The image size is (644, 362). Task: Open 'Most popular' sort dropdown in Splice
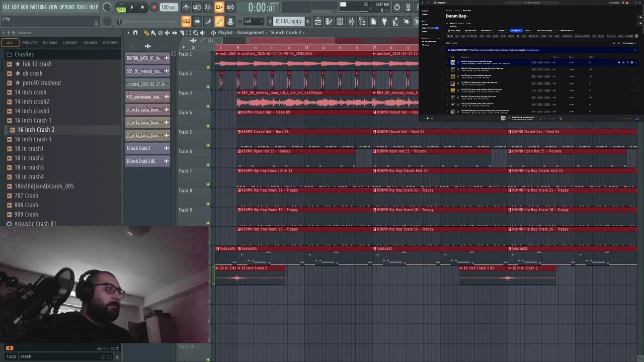pyautogui.click(x=629, y=43)
